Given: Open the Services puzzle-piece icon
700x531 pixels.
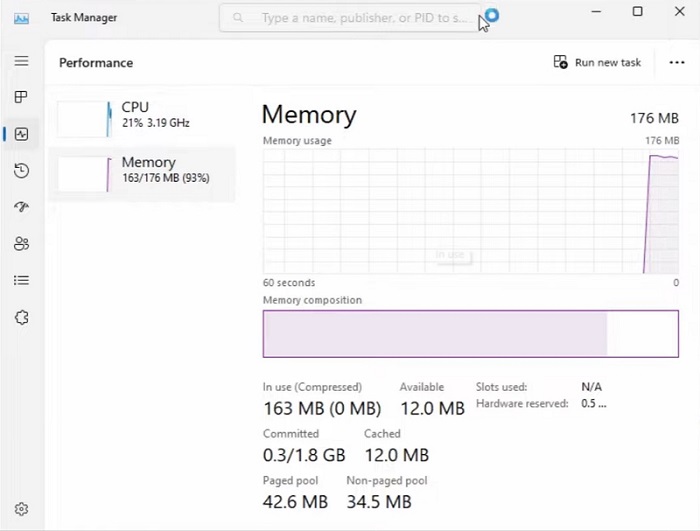Looking at the screenshot, I should click(x=21, y=317).
